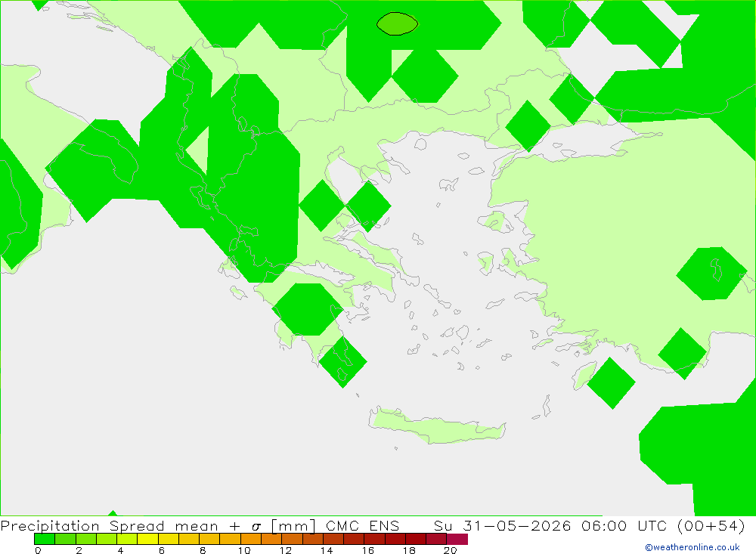Click the '06:00 UTC' time text
Viewport: 756px width, 554px height.
tap(624, 525)
